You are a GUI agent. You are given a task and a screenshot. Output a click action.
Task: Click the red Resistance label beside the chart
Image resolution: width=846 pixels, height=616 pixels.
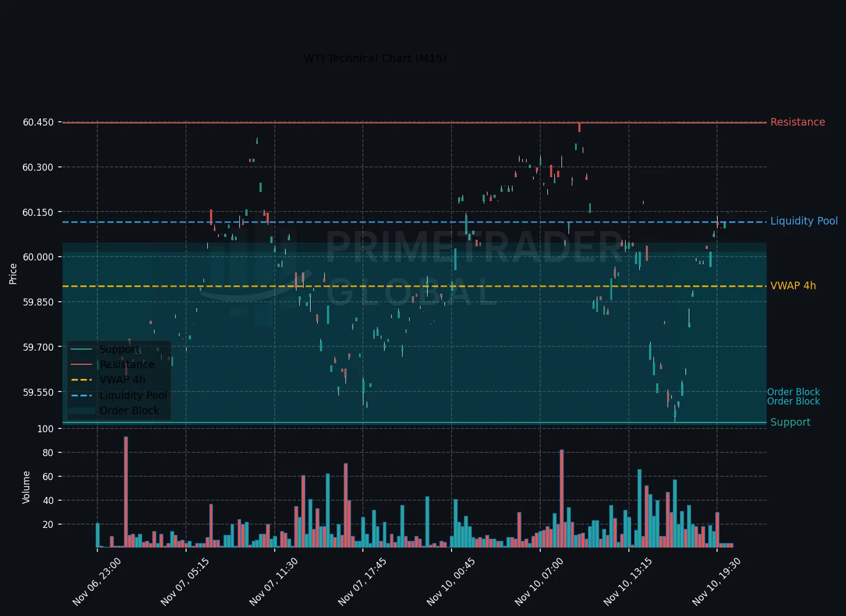pyautogui.click(x=798, y=122)
